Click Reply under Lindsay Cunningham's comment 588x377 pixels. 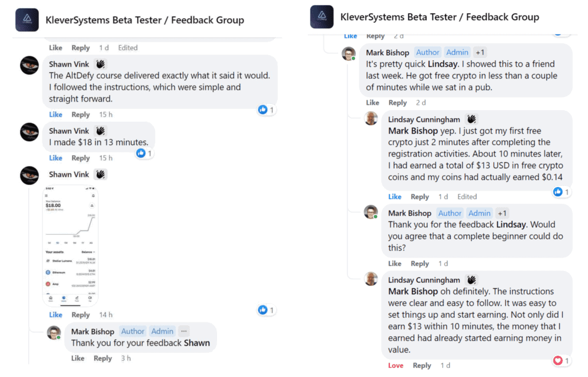click(x=420, y=196)
